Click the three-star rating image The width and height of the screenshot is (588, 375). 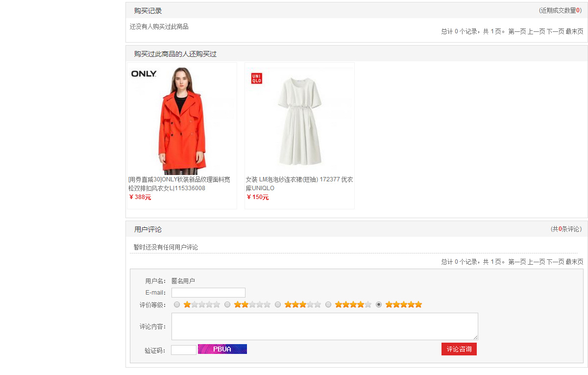click(303, 304)
